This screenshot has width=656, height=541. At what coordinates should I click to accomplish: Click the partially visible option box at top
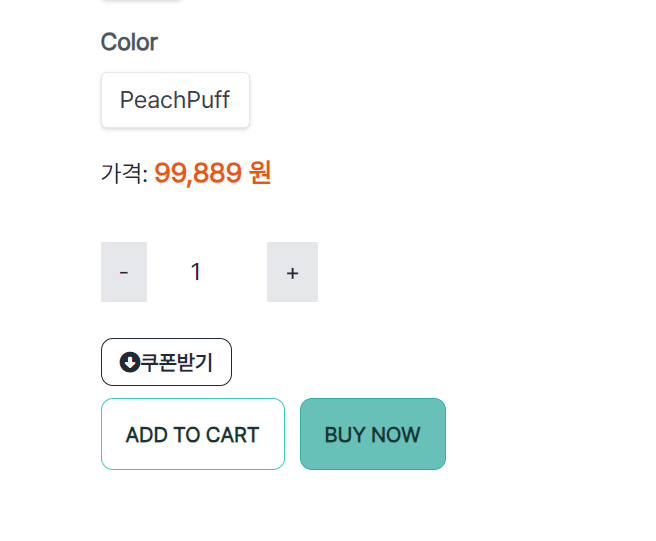[x=141, y=0]
